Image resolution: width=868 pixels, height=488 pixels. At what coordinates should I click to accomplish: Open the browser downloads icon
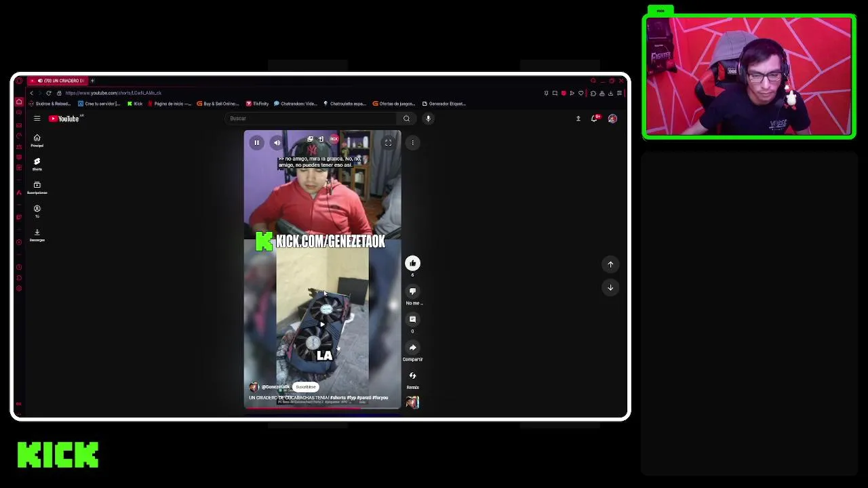click(610, 93)
